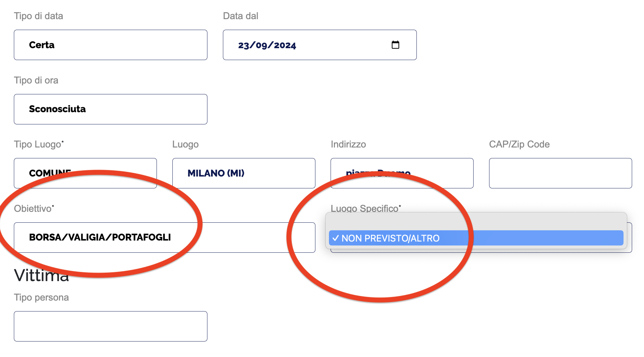This screenshot has width=644, height=357.
Task: Click the Tipo Luogo field label
Action: coord(38,145)
